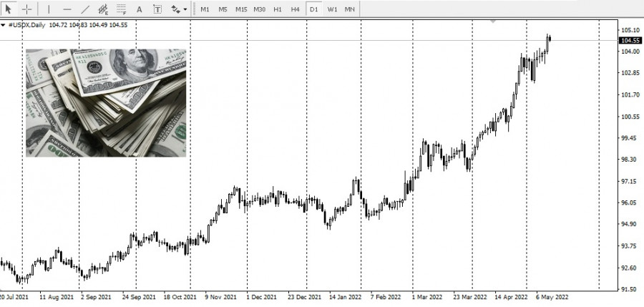Click the dollar bills image on chart
Image resolution: width=644 pixels, height=307 pixels.
106,103
